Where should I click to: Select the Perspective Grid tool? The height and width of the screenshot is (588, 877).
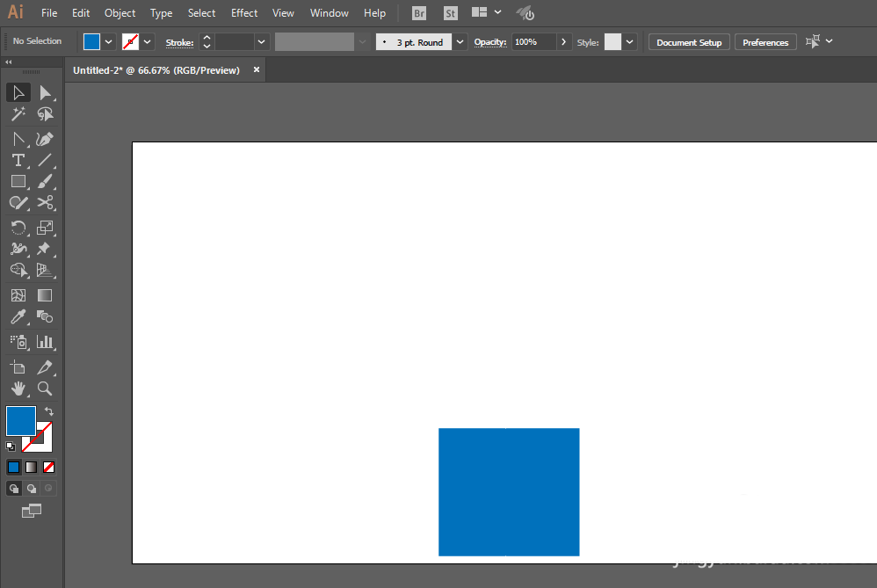click(x=45, y=270)
